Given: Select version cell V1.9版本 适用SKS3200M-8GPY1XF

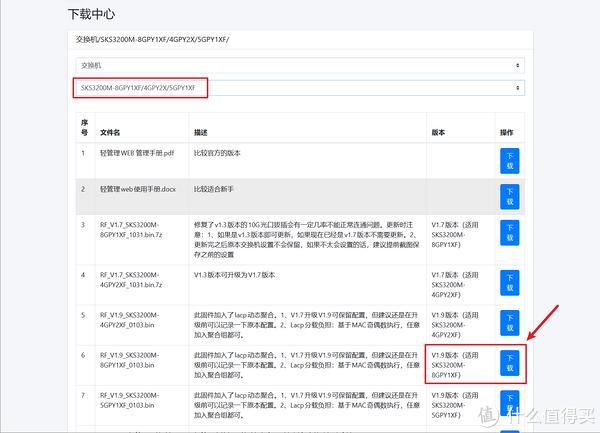Looking at the screenshot, I should [x=455, y=365].
